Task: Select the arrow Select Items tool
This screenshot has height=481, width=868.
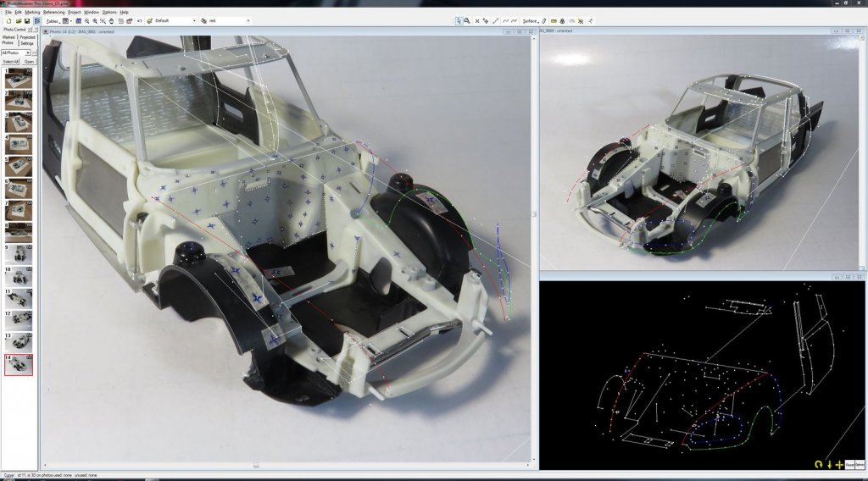Action: [x=459, y=20]
